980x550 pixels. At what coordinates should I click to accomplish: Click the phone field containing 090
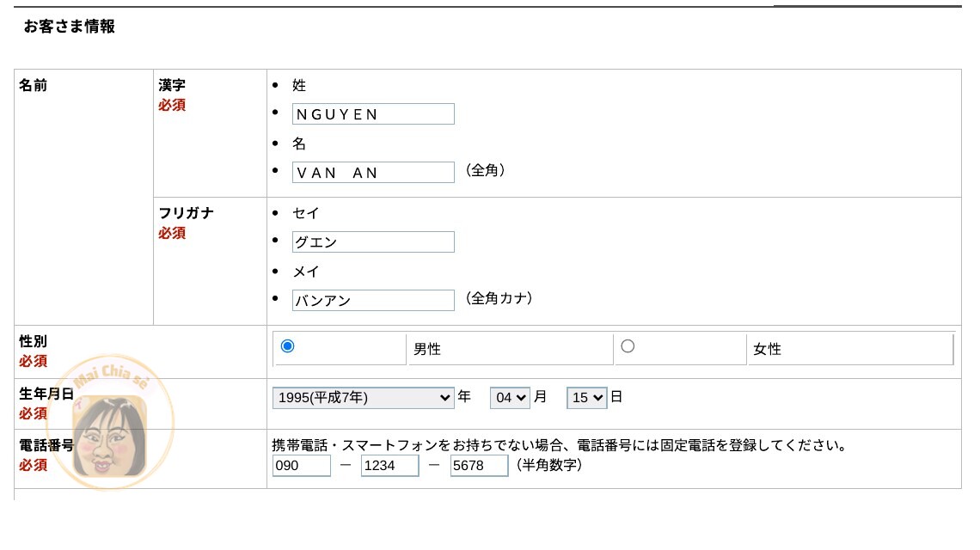pyautogui.click(x=301, y=466)
